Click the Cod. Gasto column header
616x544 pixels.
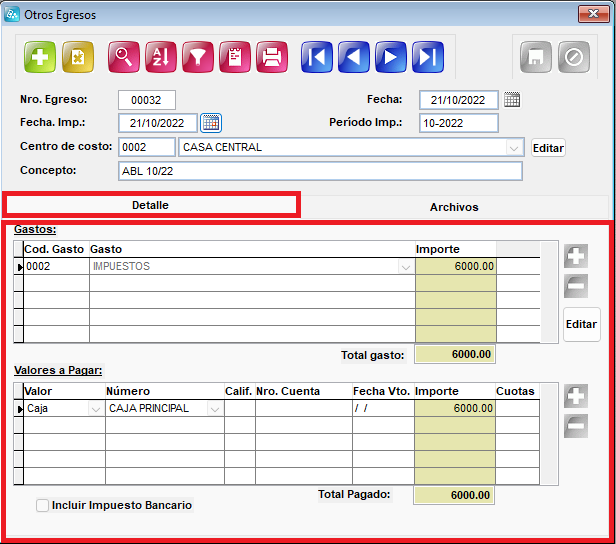(x=57, y=249)
